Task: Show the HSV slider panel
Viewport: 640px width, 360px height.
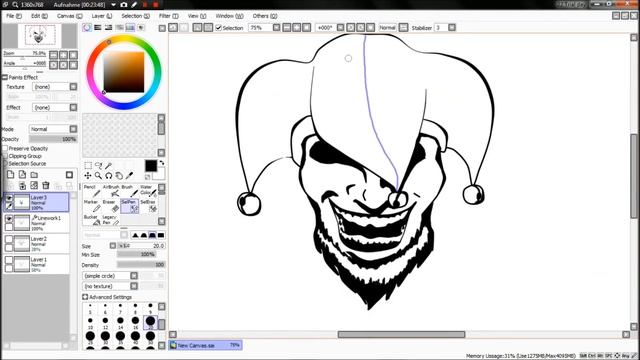Action: (x=108, y=27)
